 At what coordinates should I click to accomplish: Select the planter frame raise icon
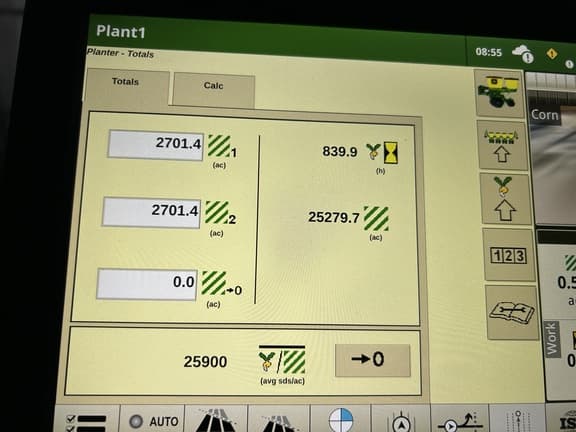[503, 146]
